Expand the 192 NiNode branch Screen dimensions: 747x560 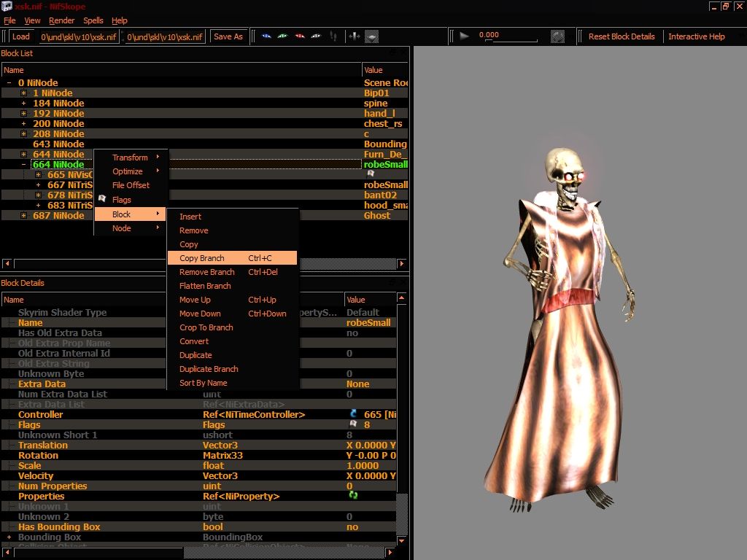coord(23,113)
